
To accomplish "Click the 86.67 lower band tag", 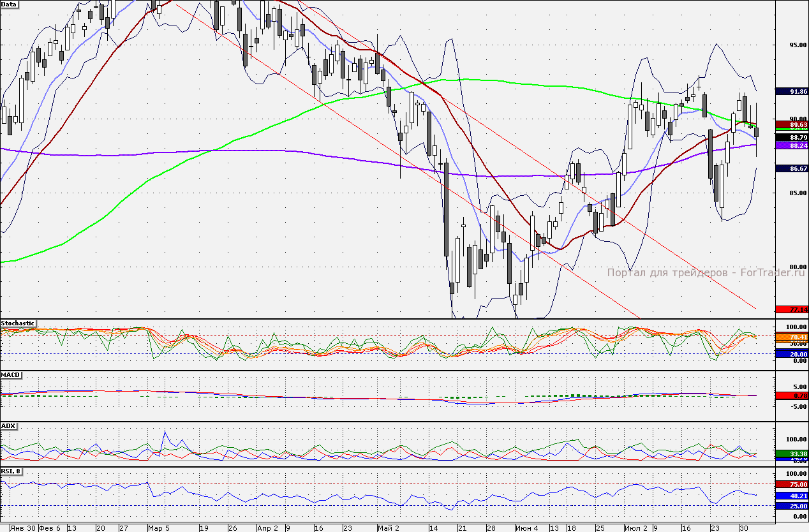I will (x=792, y=168).
